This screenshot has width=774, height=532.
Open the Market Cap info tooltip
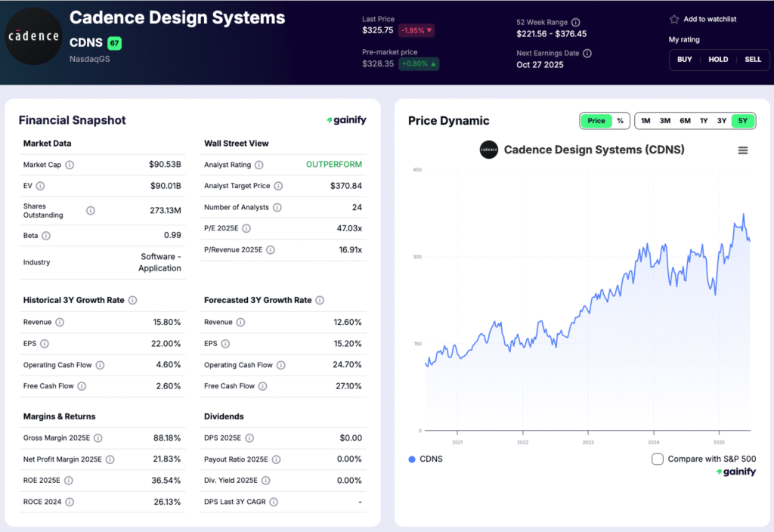click(x=70, y=165)
